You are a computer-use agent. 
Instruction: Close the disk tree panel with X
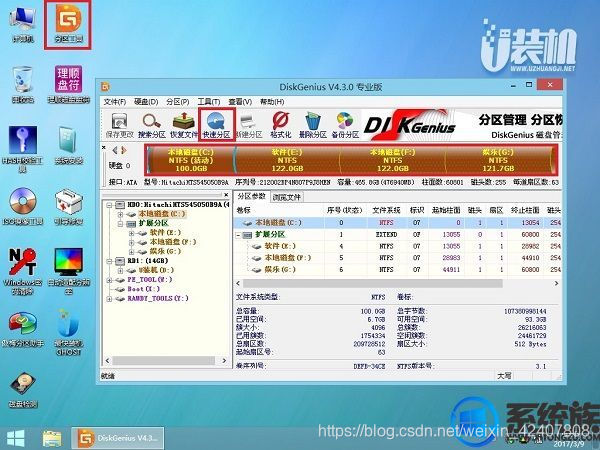(226, 195)
